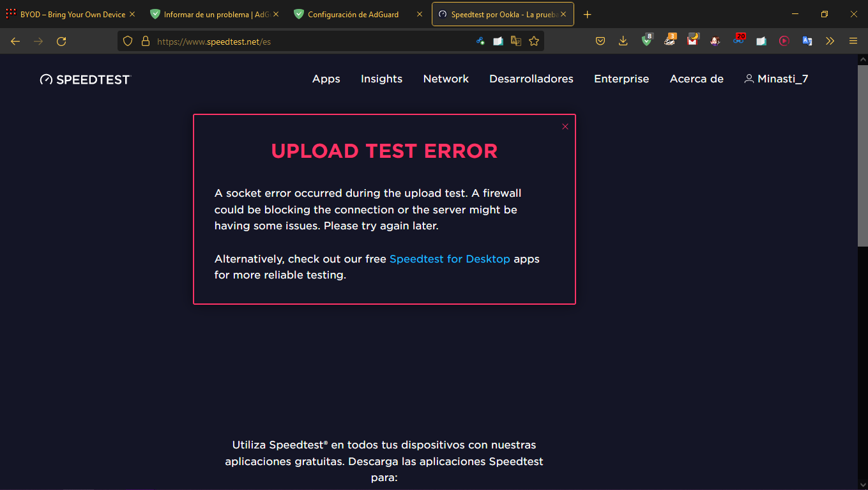868x490 pixels.
Task: Bookmark this page with the star icon
Action: pyautogui.click(x=534, y=41)
